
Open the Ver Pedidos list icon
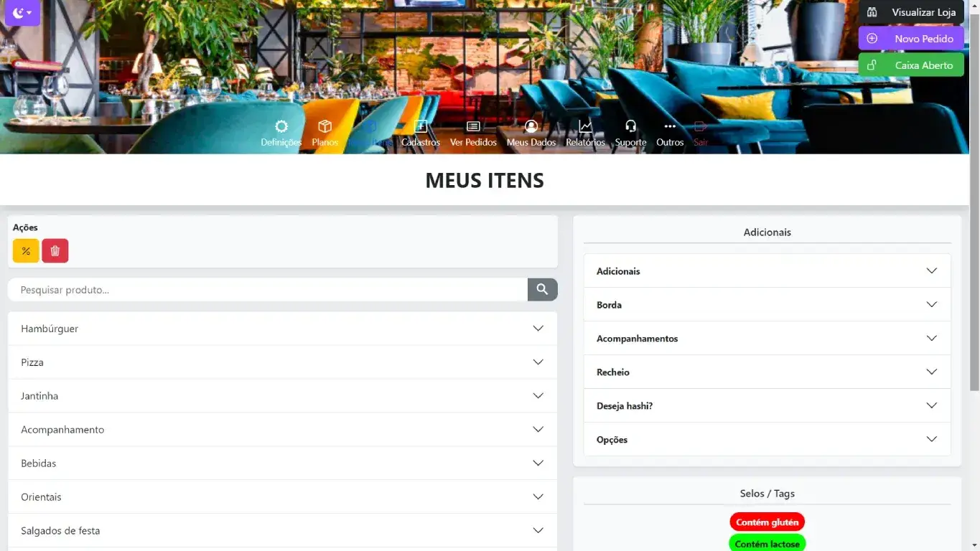473,127
